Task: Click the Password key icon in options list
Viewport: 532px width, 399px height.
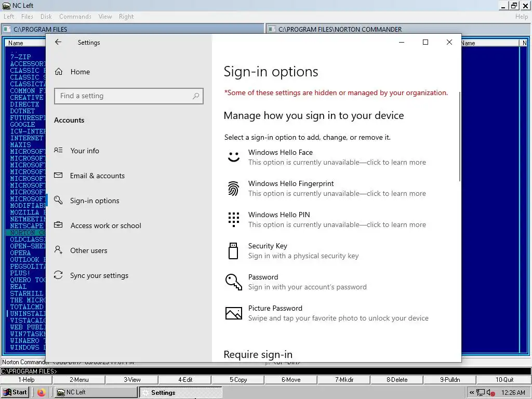Action: pos(234,282)
